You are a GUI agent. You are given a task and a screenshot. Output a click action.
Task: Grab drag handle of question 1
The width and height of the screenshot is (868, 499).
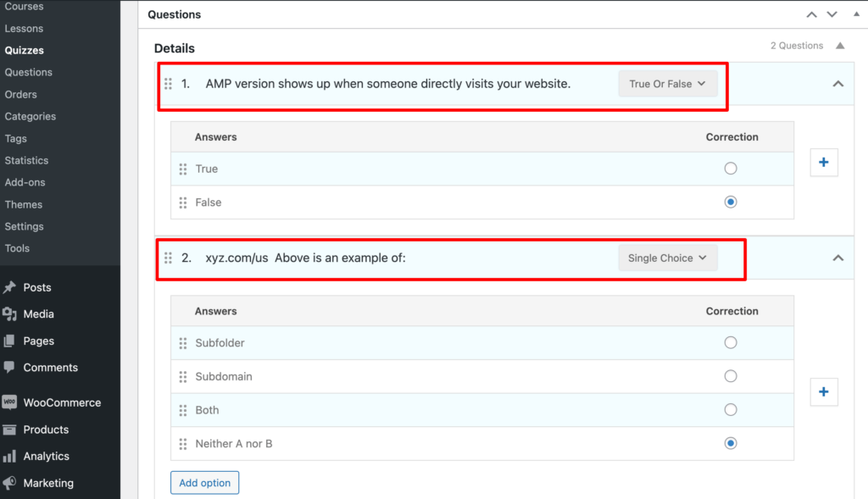[x=169, y=84]
